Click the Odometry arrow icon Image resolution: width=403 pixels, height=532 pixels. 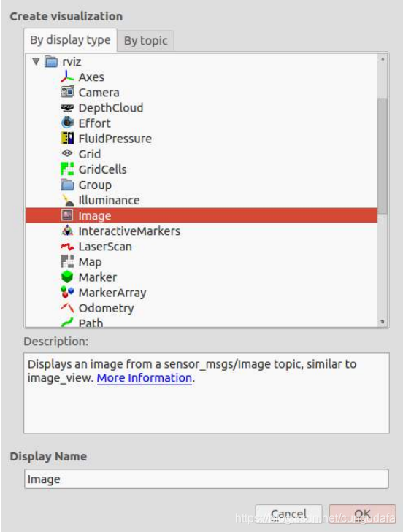tap(67, 308)
